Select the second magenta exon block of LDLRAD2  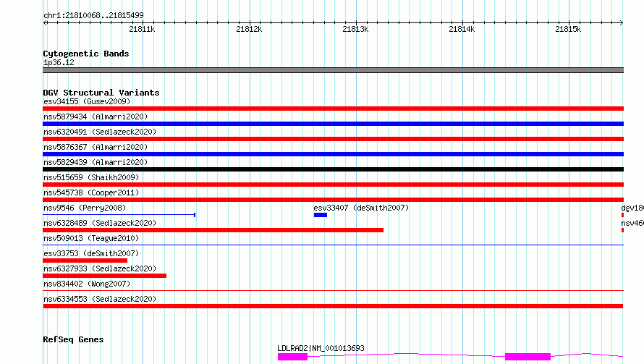click(528, 357)
